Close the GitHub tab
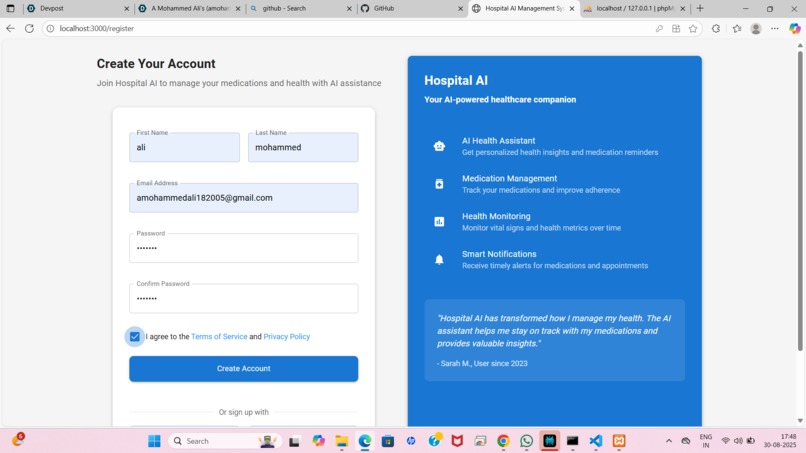806x453 pixels. click(x=460, y=9)
